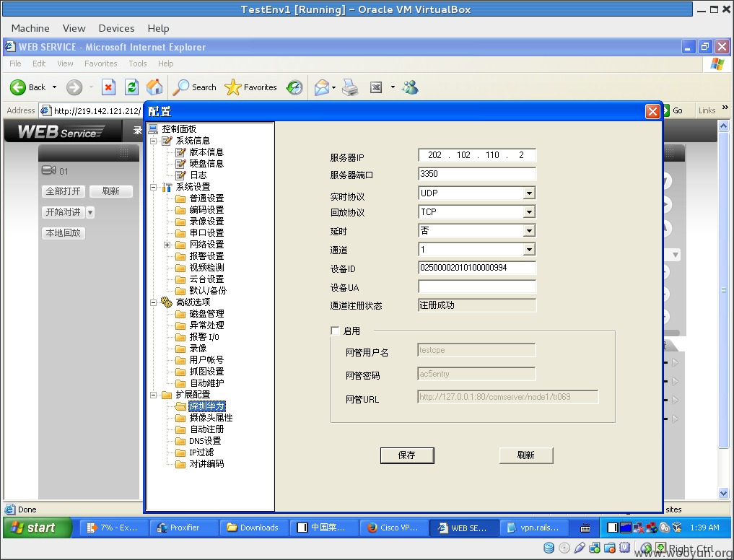
Task: Click the Windows start button
Action: [38, 528]
